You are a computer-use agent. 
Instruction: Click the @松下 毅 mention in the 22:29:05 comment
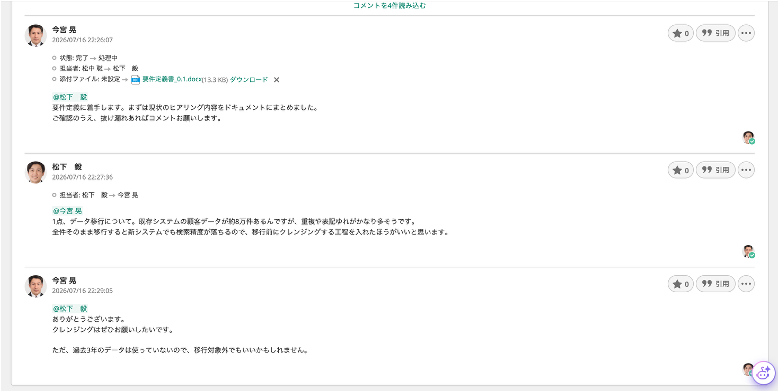coord(70,309)
